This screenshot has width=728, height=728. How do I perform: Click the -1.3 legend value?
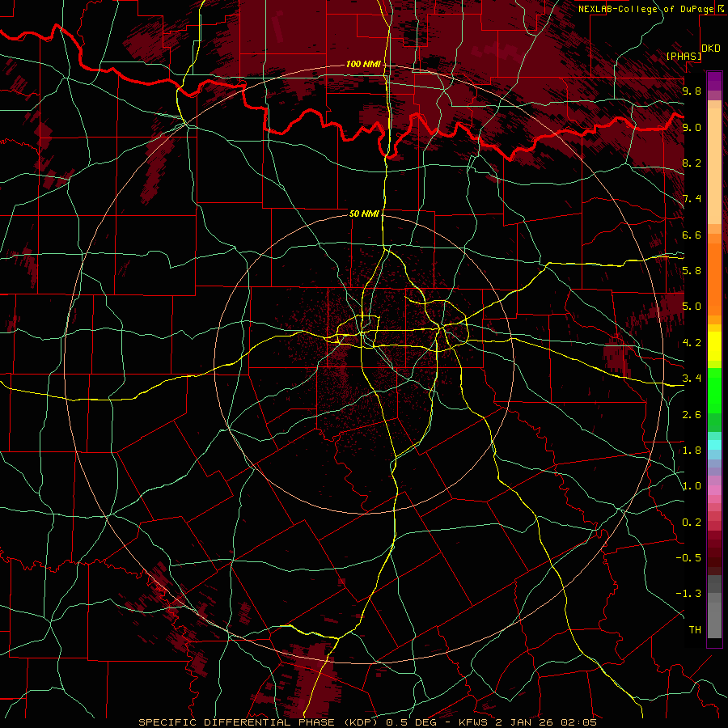click(688, 594)
